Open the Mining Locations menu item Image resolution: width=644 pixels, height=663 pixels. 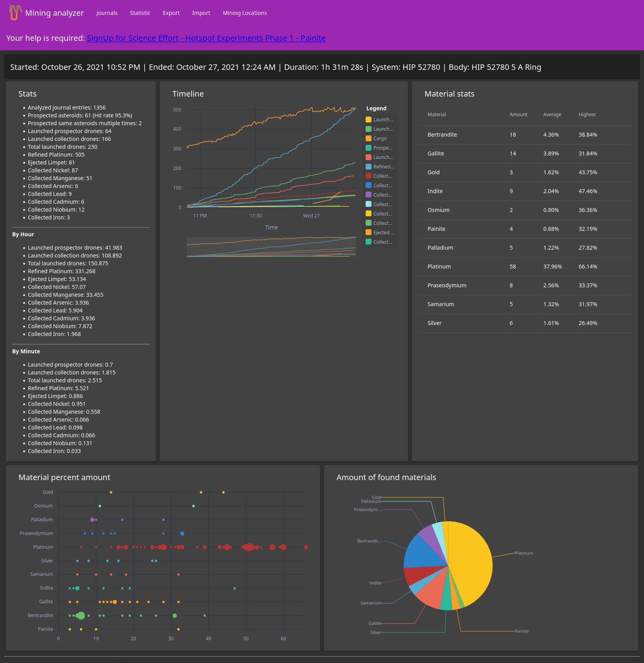[245, 13]
